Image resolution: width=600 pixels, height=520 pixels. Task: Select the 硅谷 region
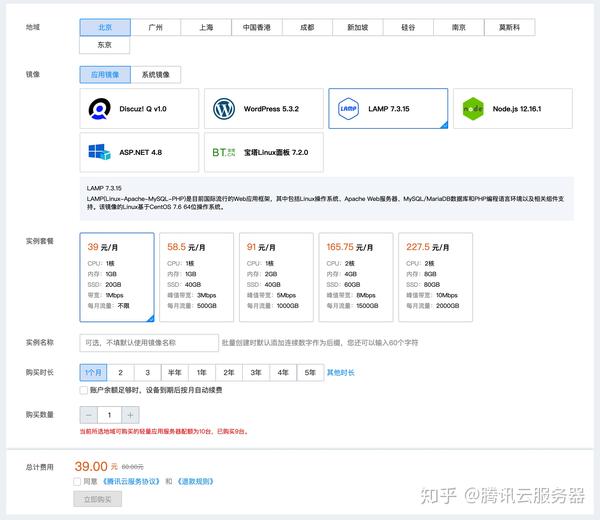click(408, 27)
